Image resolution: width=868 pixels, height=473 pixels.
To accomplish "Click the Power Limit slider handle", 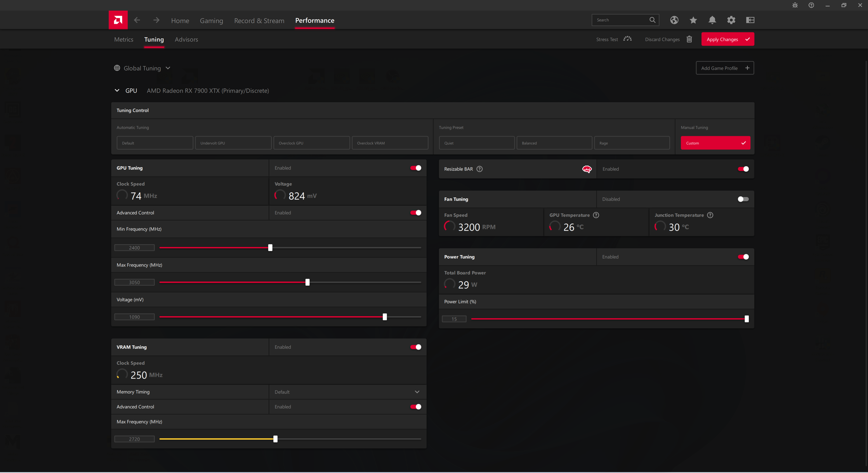I will coord(746,319).
